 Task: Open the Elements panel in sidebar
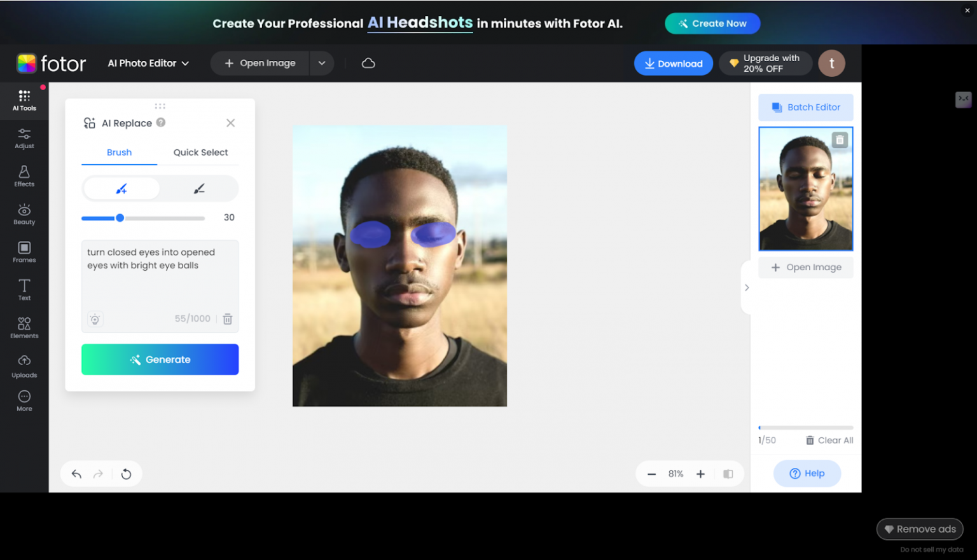pos(24,328)
